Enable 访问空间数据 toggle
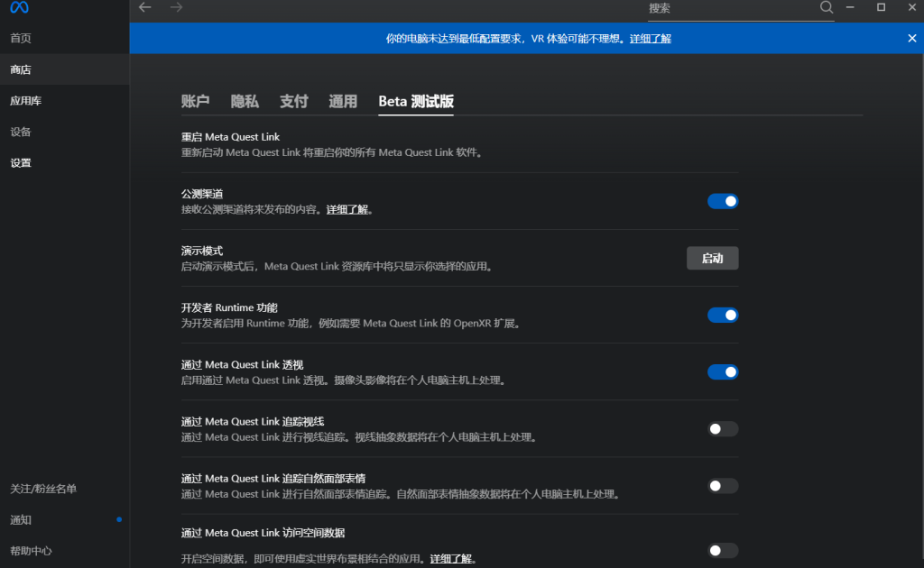 [723, 550]
